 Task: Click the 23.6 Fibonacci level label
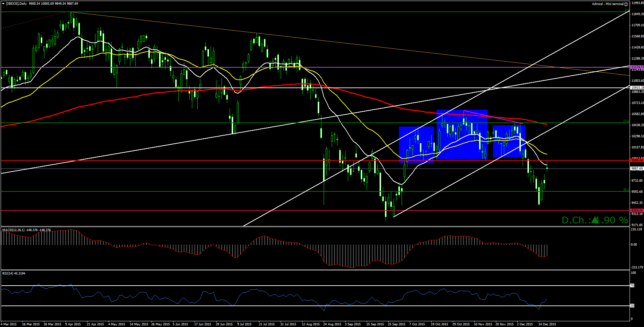pyautogui.click(x=626, y=121)
